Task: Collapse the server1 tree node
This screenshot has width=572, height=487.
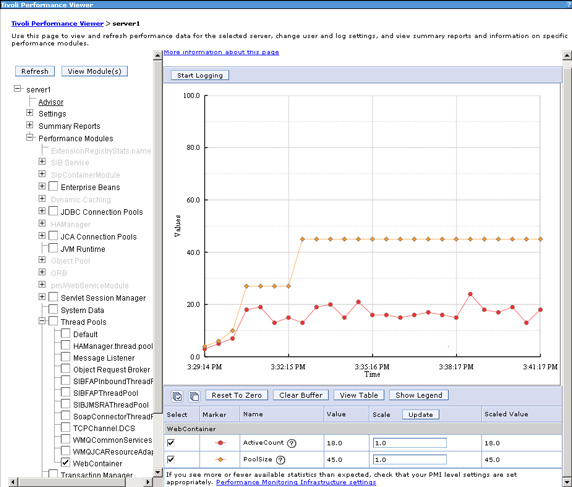Action: (18, 89)
